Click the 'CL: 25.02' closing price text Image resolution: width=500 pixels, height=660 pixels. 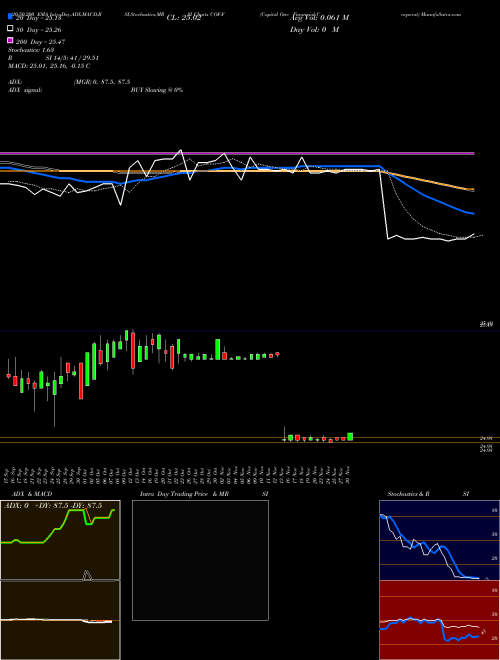[184, 18]
